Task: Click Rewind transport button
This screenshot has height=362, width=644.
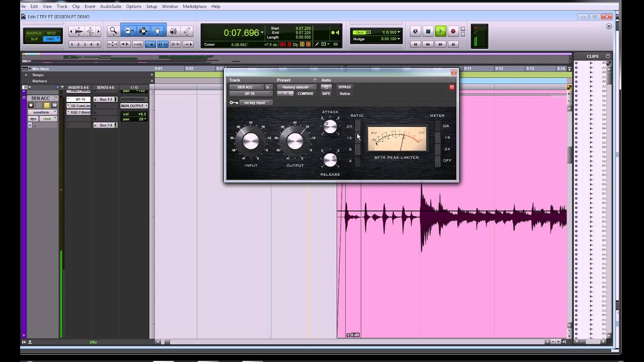Action: point(428,44)
